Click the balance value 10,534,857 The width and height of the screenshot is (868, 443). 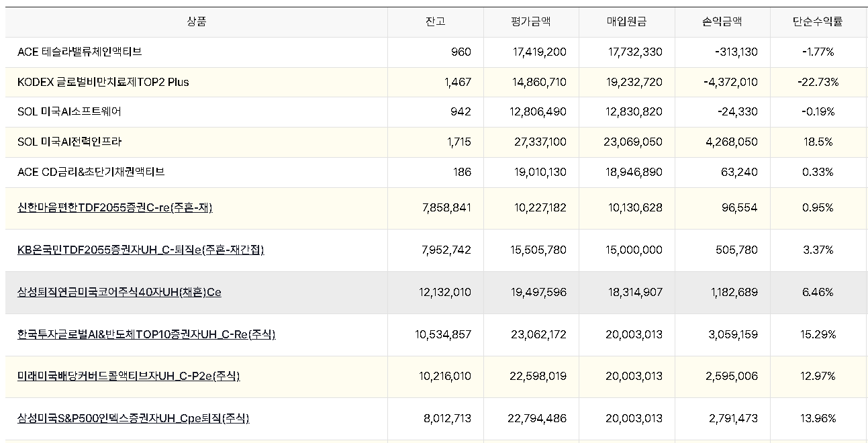coord(444,334)
